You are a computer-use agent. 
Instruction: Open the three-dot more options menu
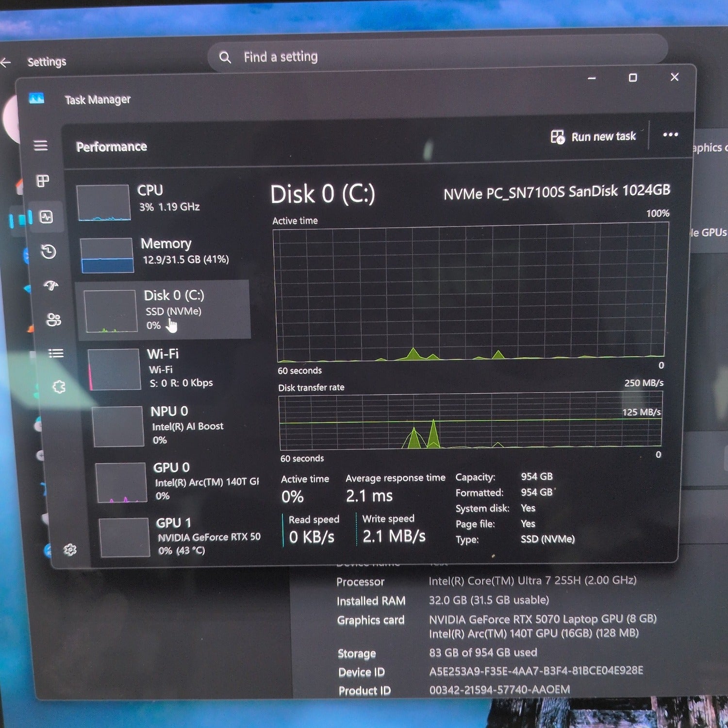(x=670, y=135)
